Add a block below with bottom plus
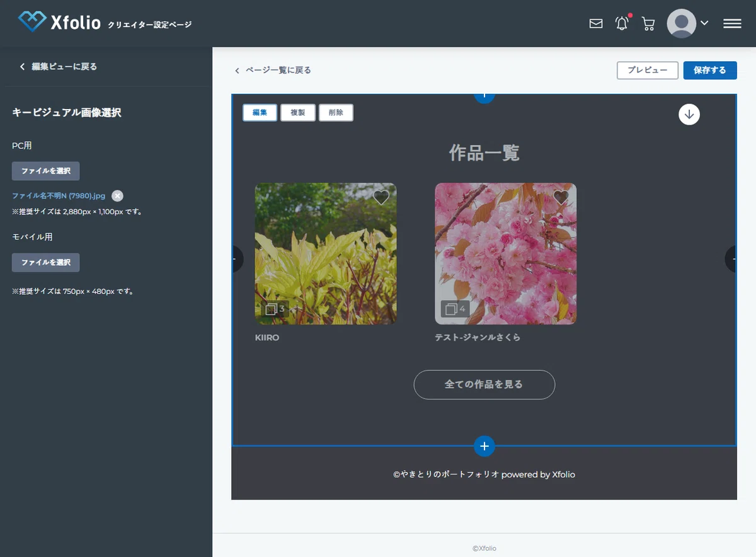This screenshot has width=756, height=557. [484, 445]
